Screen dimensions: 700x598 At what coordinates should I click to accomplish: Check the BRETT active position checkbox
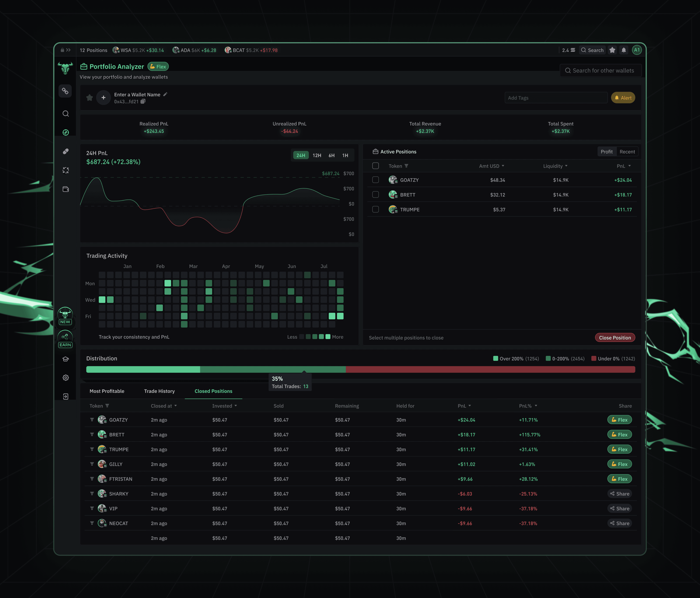pyautogui.click(x=375, y=195)
